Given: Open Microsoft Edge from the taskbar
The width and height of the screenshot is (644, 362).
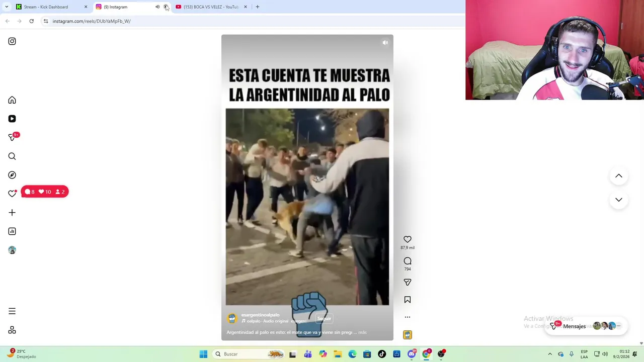Looking at the screenshot, I should coord(352,354).
